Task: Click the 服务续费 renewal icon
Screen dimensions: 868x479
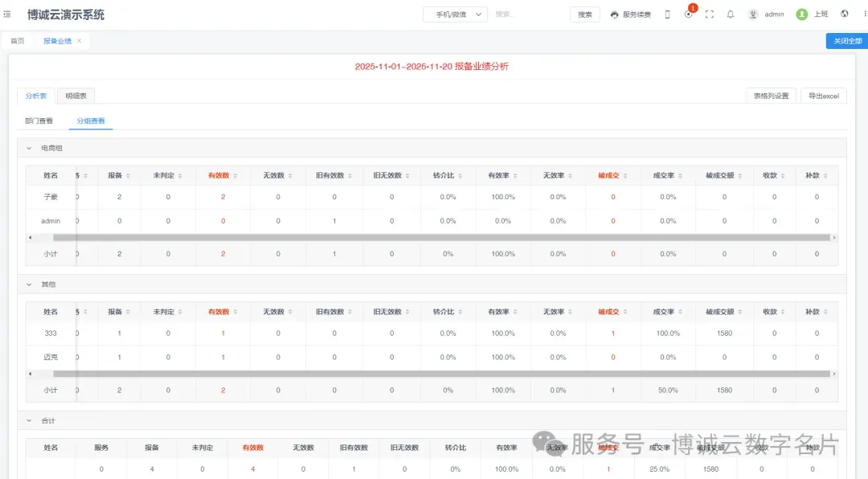Action: click(615, 14)
